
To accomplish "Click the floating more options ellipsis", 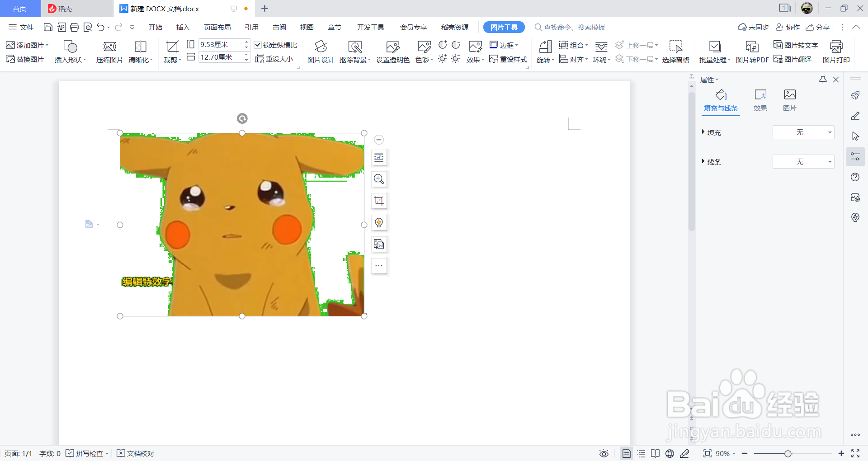I will (379, 266).
